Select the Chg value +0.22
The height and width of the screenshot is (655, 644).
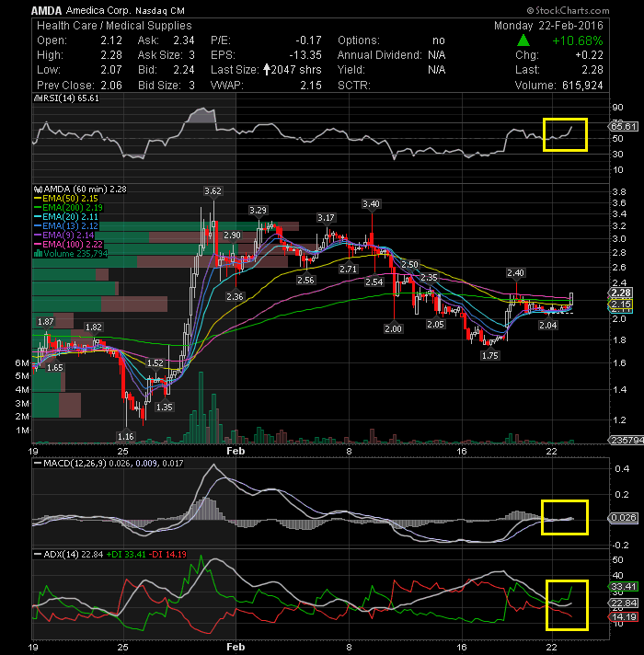[x=589, y=55]
